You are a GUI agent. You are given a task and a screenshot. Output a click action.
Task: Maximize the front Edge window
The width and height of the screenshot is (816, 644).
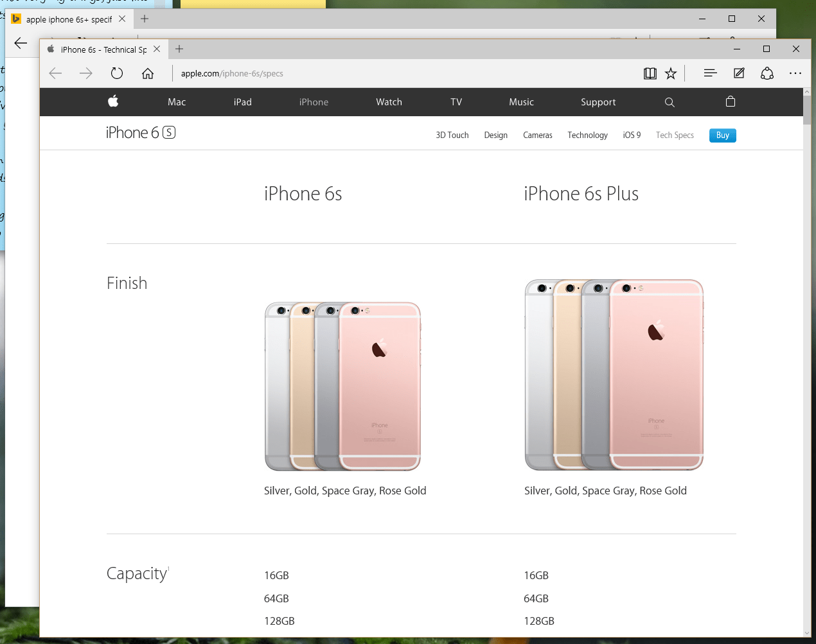(766, 49)
